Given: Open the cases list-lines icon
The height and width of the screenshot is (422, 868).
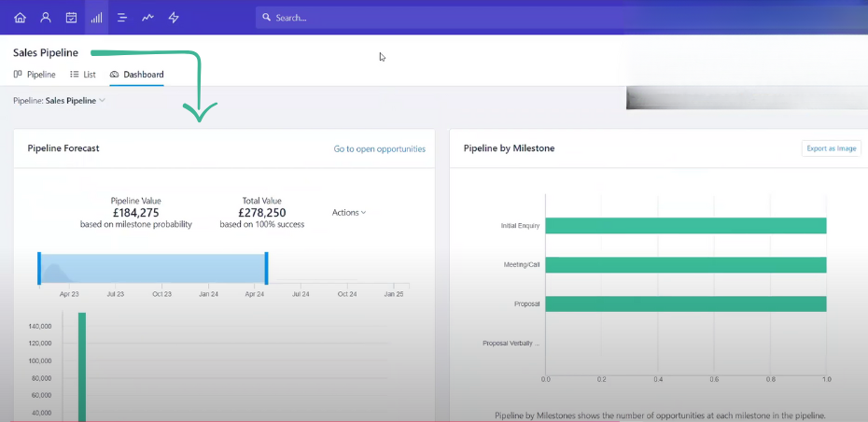Looking at the screenshot, I should pyautogui.click(x=122, y=17).
